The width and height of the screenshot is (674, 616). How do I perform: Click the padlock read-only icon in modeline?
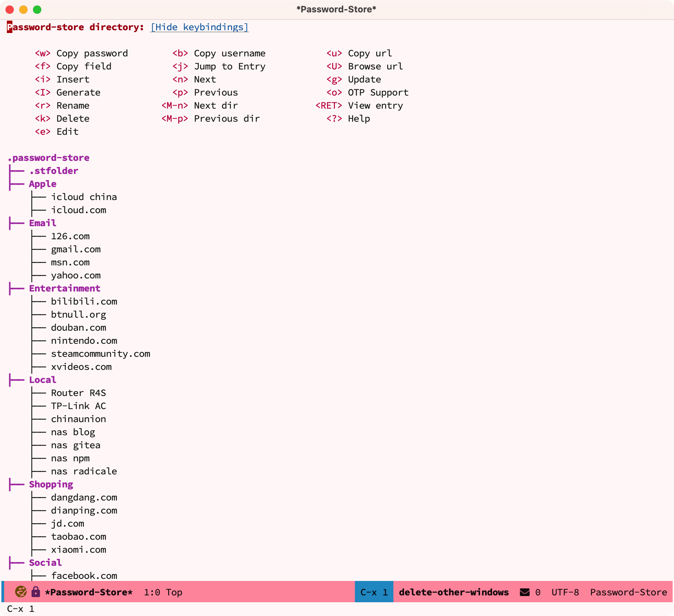[36, 592]
